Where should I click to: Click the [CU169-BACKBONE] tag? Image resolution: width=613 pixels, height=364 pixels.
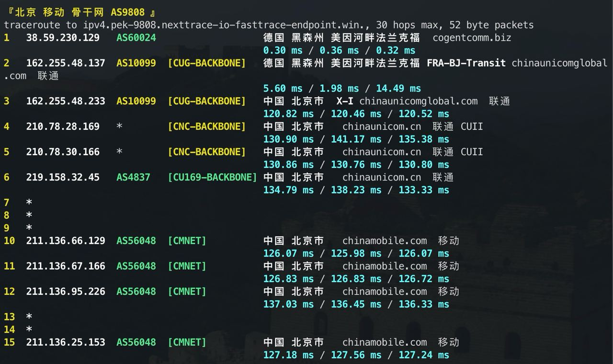click(212, 177)
